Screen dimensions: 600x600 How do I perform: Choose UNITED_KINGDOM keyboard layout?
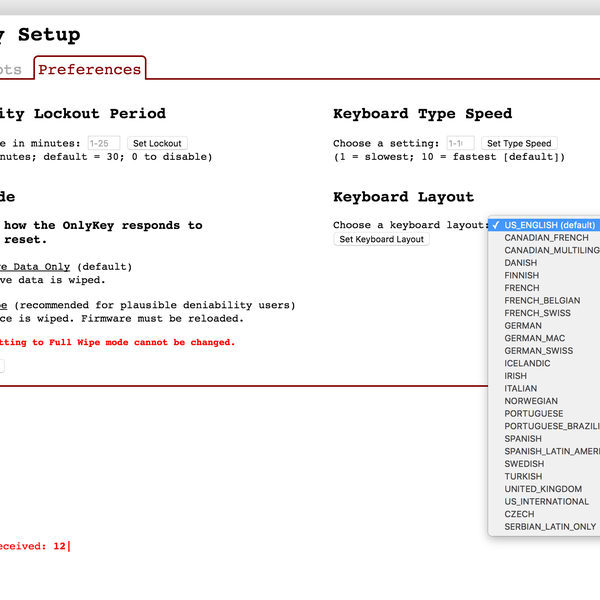[544, 489]
